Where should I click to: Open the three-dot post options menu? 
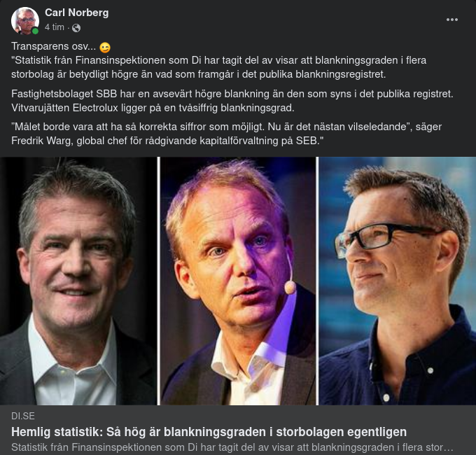[x=452, y=20]
